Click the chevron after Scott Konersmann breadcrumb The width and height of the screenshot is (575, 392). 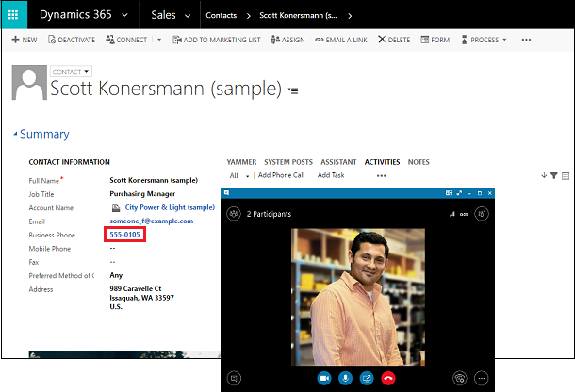(x=350, y=16)
